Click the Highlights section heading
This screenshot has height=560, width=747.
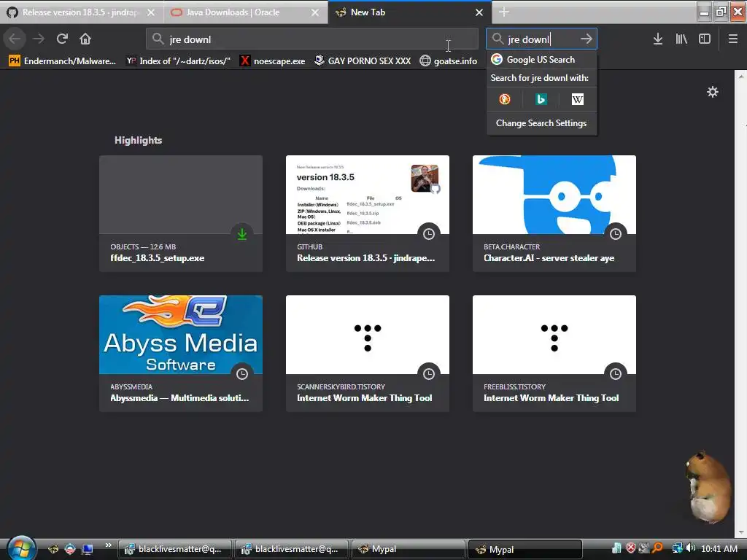tap(138, 140)
